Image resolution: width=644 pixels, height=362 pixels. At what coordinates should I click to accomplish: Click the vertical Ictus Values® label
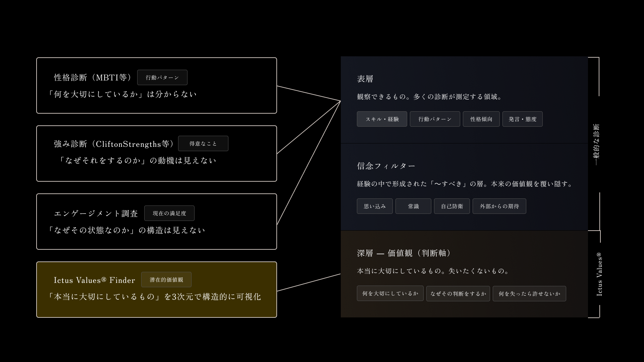[x=599, y=274]
